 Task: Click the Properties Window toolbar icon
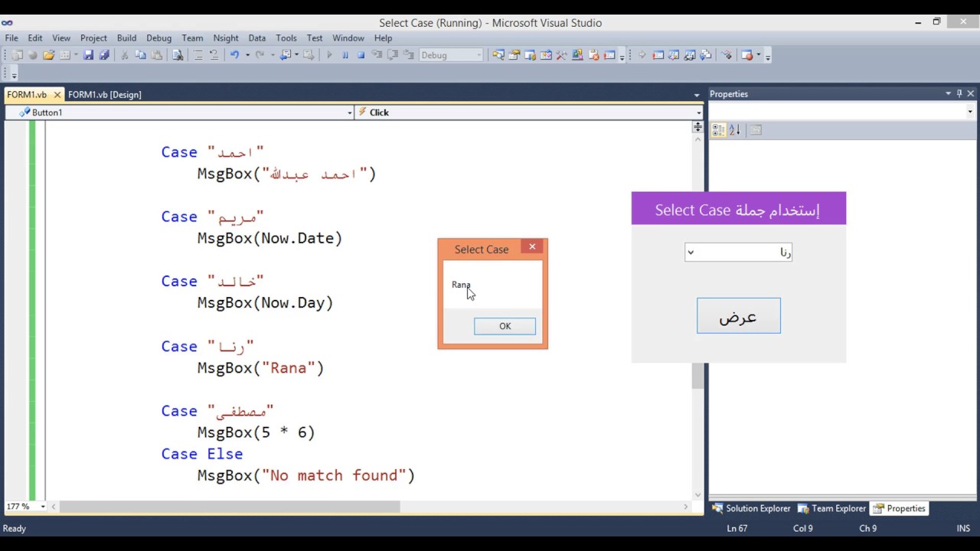pos(514,55)
